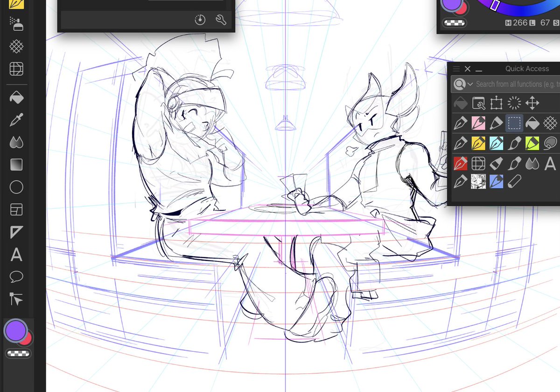
Task: Select the brush tool in Quick Access third row
Action: tap(514, 143)
